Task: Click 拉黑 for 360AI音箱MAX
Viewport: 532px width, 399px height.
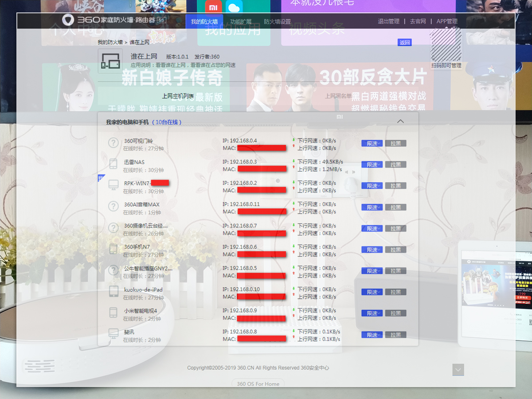Action: pyautogui.click(x=395, y=207)
